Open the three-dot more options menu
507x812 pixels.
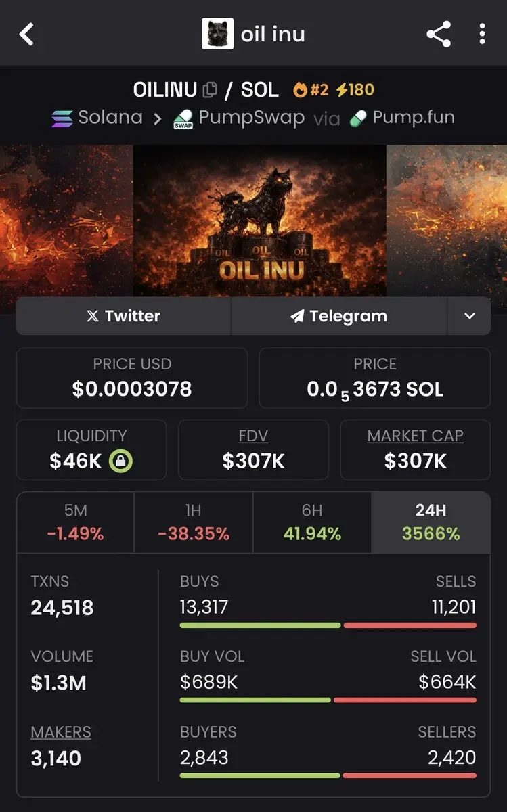coord(482,34)
